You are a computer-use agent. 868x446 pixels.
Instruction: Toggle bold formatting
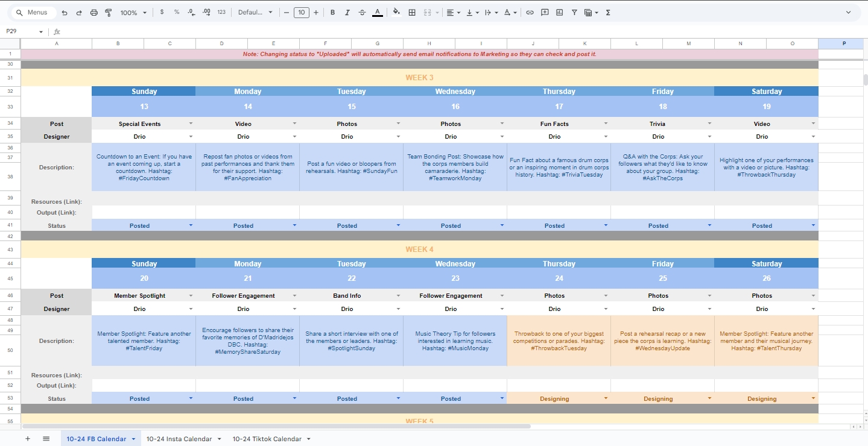point(332,12)
